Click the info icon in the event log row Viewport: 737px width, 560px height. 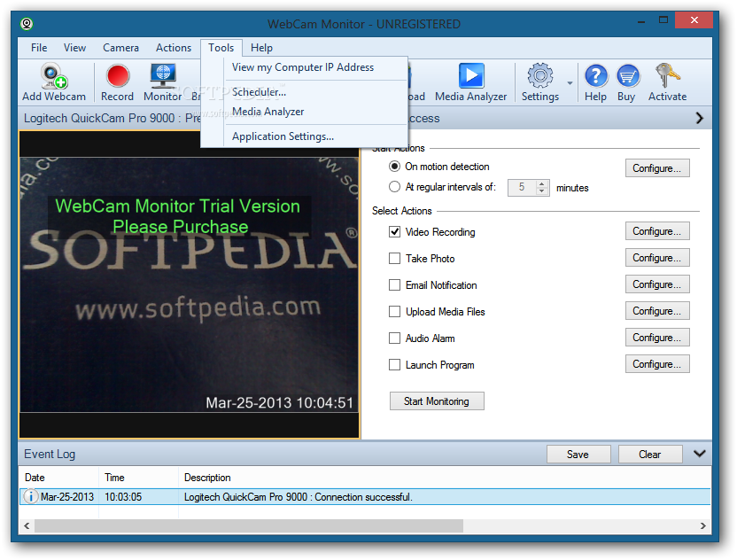pos(31,496)
